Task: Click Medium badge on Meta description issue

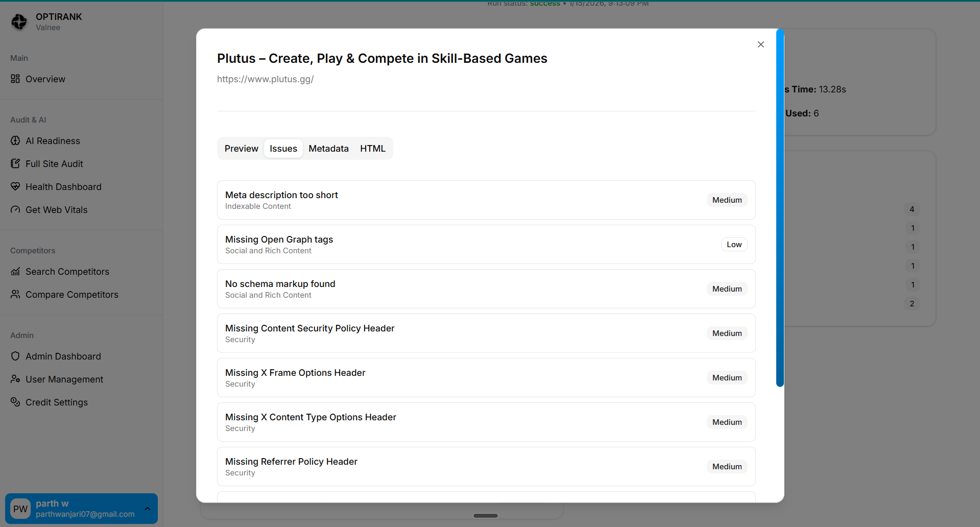Action: coord(727,200)
